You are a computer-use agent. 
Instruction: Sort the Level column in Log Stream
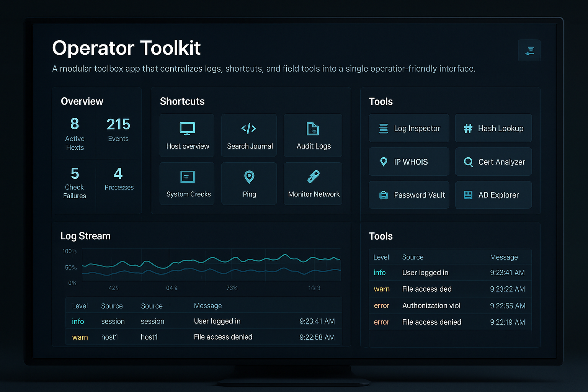(x=80, y=305)
